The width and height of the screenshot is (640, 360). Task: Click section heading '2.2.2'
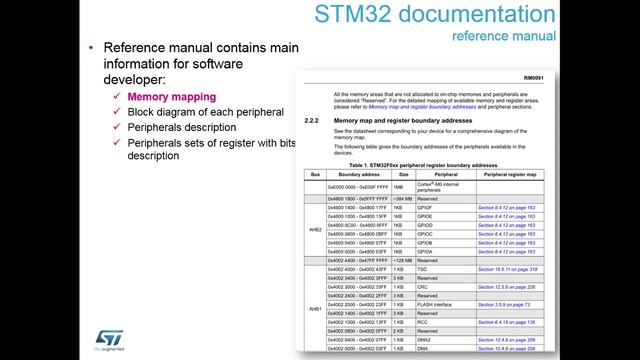point(311,121)
